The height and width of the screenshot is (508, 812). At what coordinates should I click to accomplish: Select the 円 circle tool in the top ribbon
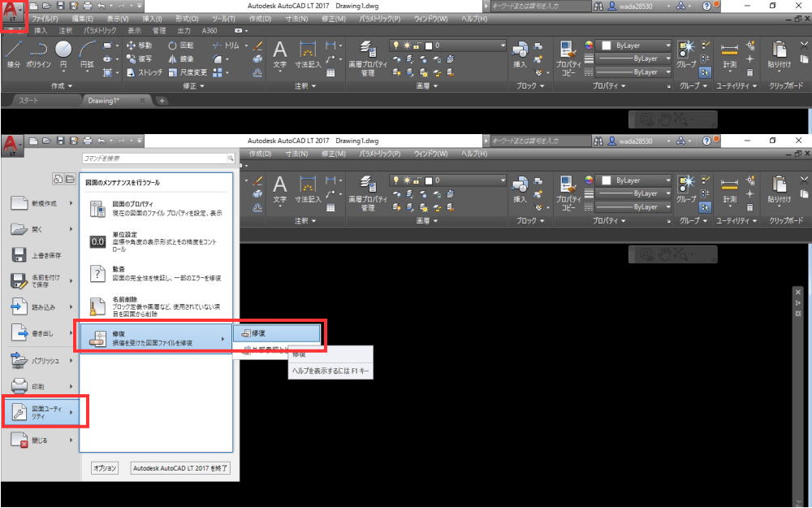[x=63, y=55]
